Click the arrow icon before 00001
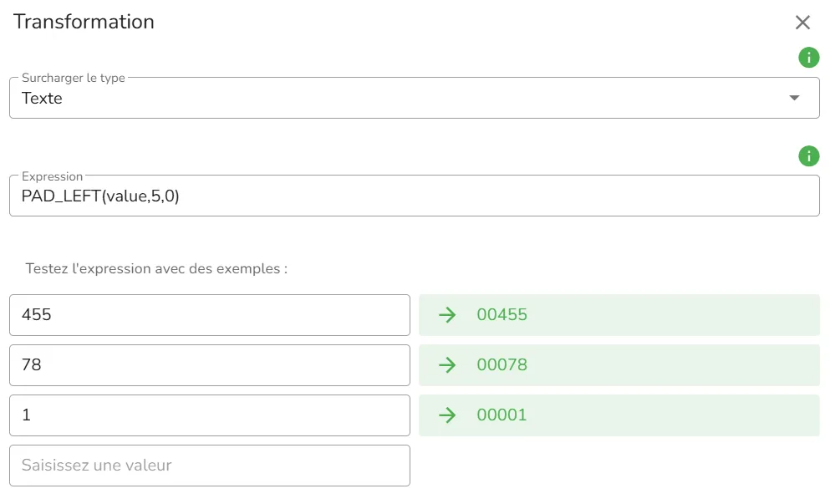This screenshot has width=830, height=504. click(447, 415)
